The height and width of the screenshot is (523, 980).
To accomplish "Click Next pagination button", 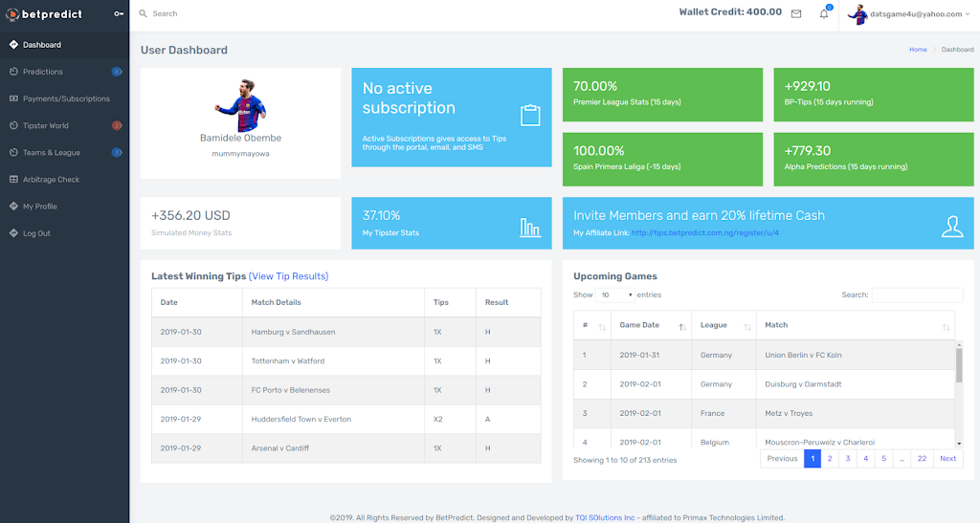I will [x=948, y=459].
